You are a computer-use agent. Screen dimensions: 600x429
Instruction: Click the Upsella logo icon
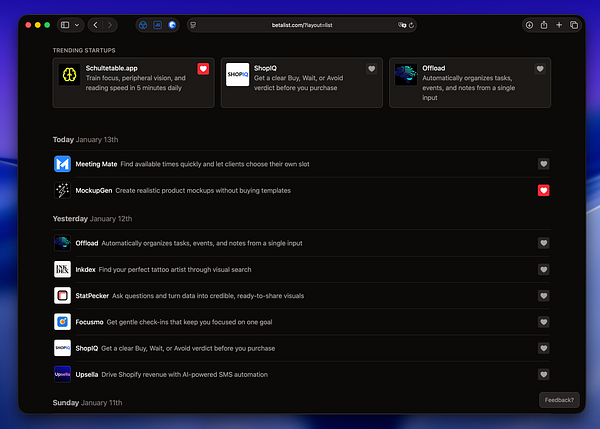click(x=62, y=374)
